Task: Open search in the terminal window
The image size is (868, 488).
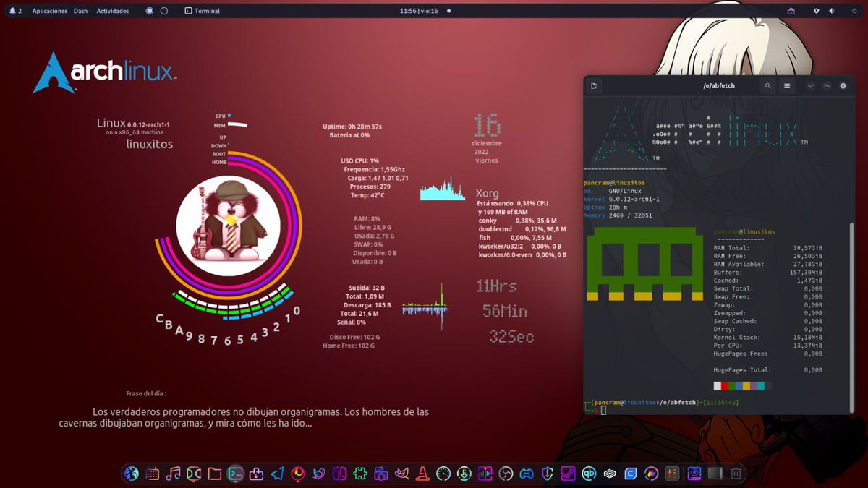Action: tap(768, 86)
